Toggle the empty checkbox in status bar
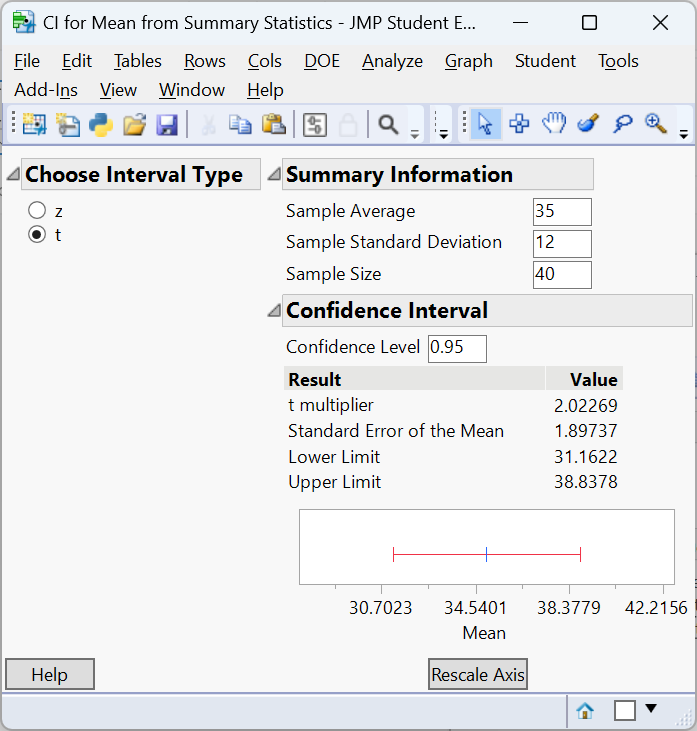This screenshot has width=697, height=731. 625,711
